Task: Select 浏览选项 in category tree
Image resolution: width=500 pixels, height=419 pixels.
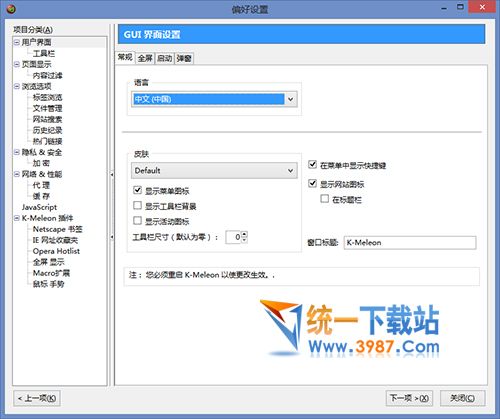Action: (37, 86)
